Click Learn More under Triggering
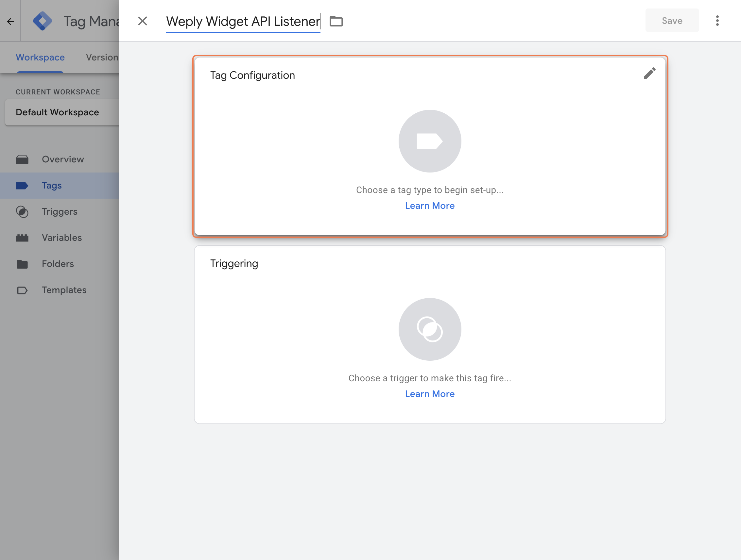This screenshot has height=560, width=741. point(429,394)
